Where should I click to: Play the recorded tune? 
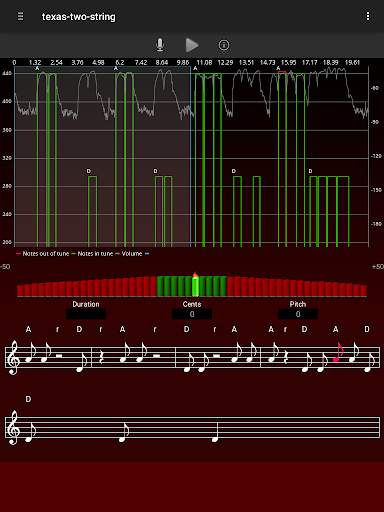tap(192, 45)
